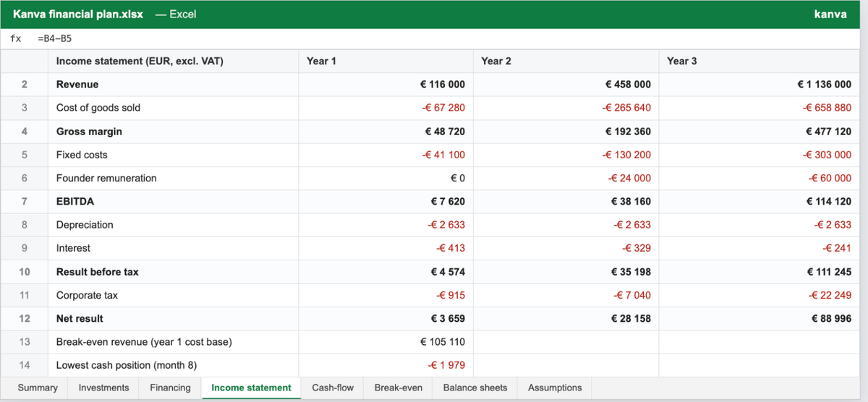Select interest cell -€ 329
868x402 pixels.
(565, 248)
